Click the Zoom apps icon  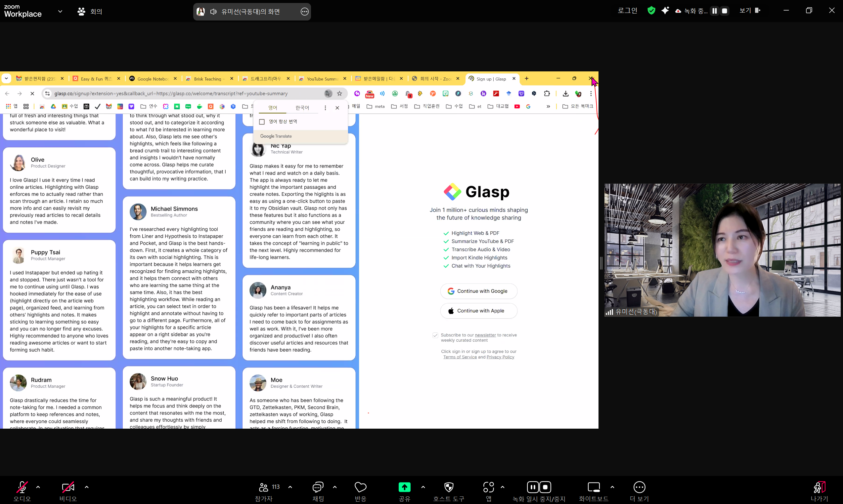pyautogui.click(x=488, y=487)
